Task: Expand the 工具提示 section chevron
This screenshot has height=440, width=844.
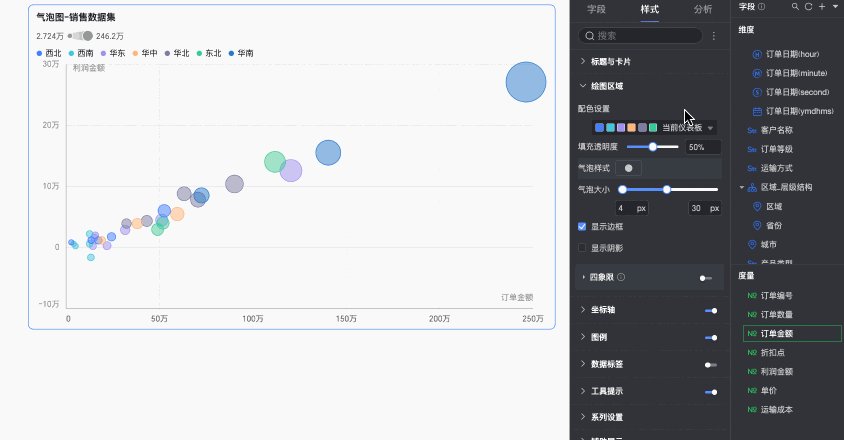Action: pos(583,391)
